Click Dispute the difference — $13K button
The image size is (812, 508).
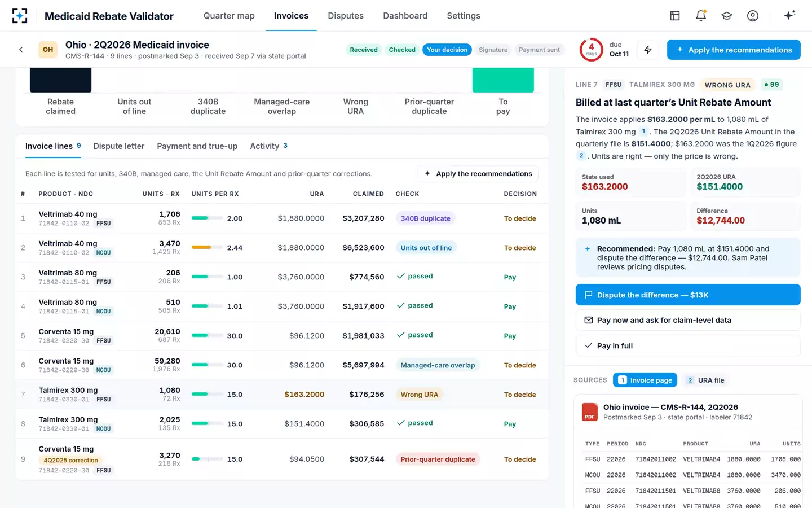pos(688,295)
